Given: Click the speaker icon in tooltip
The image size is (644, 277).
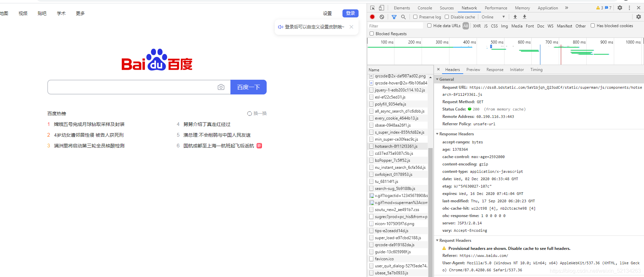Looking at the screenshot, I should (x=280, y=27).
